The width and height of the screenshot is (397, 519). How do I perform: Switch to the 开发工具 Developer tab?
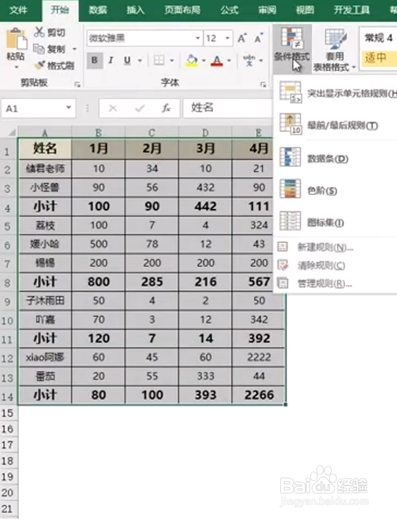[x=352, y=10]
